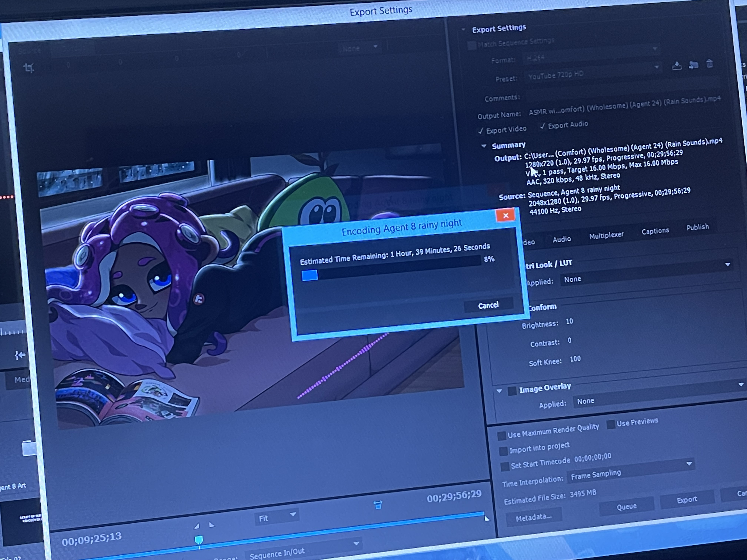
Task: Collapse the Export Settings section
Action: tap(463, 30)
